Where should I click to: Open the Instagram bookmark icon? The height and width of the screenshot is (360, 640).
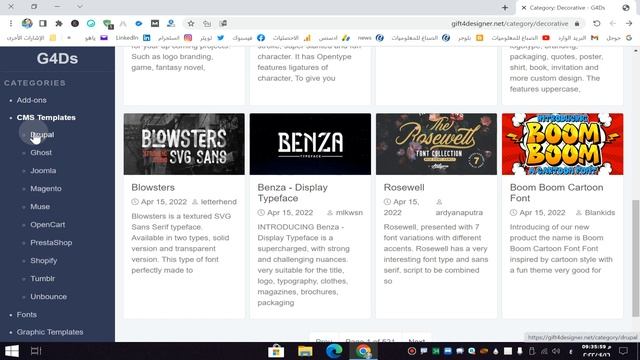188,38
